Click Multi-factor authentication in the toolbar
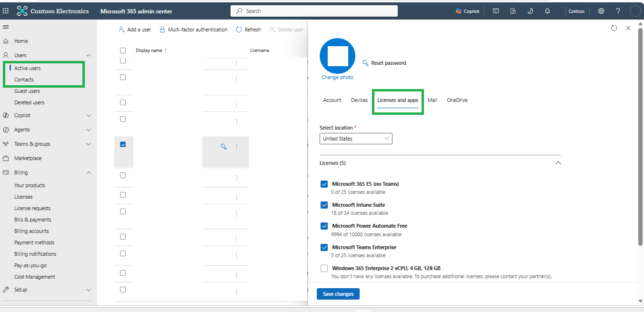Viewport: 644px width, 312px height. click(193, 30)
